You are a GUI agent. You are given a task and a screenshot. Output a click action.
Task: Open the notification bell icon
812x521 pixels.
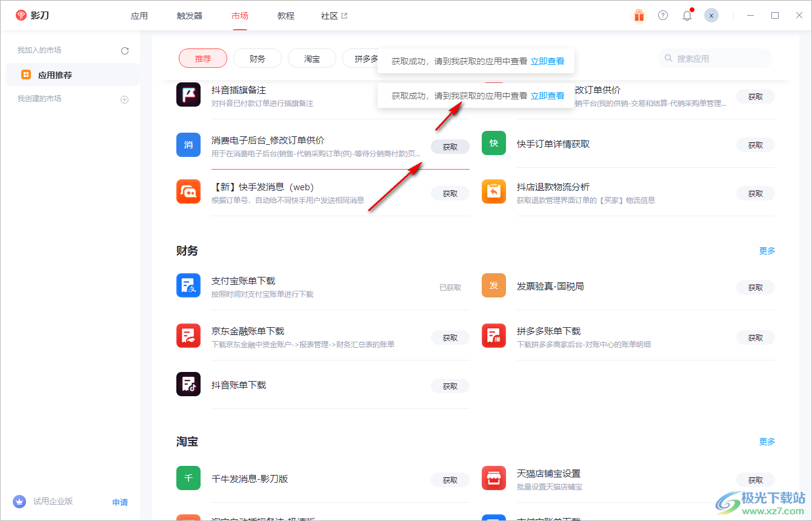point(687,16)
